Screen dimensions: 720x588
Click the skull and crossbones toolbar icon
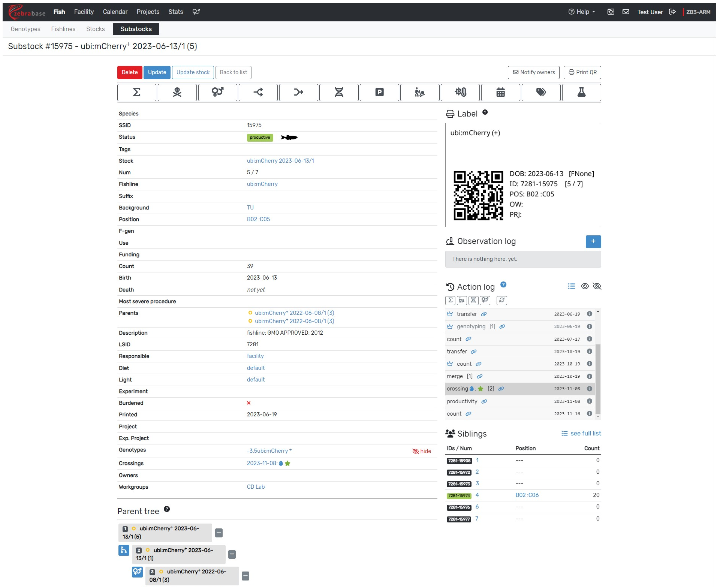[x=177, y=92]
